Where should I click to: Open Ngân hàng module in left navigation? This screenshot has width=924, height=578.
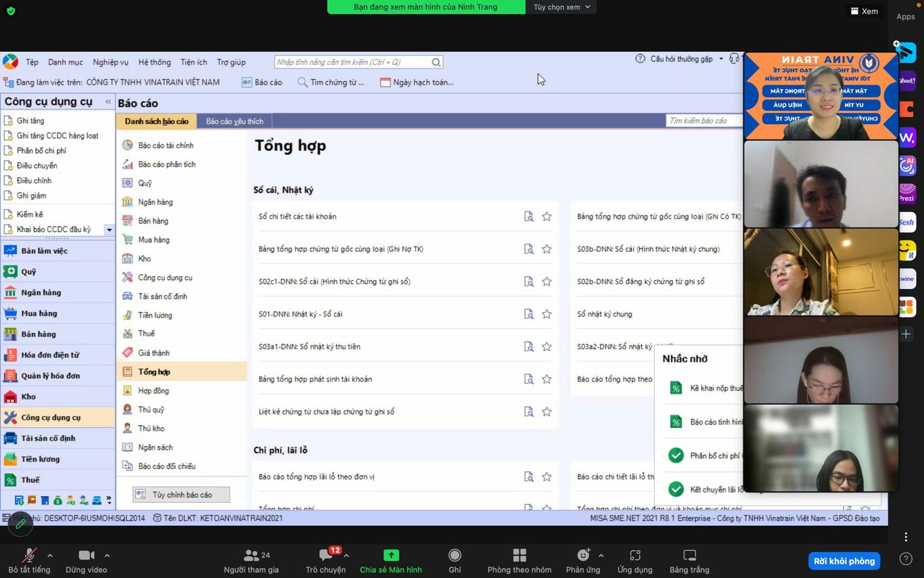41,292
